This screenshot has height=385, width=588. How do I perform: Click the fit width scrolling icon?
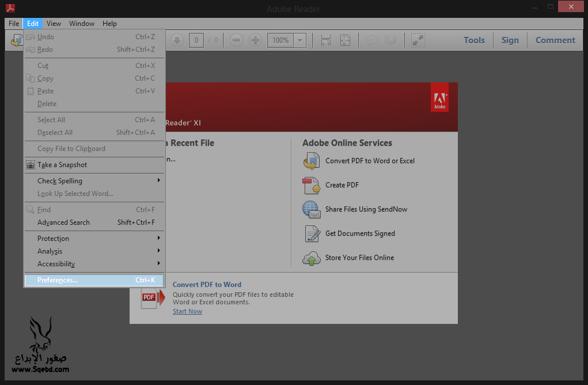coord(326,40)
